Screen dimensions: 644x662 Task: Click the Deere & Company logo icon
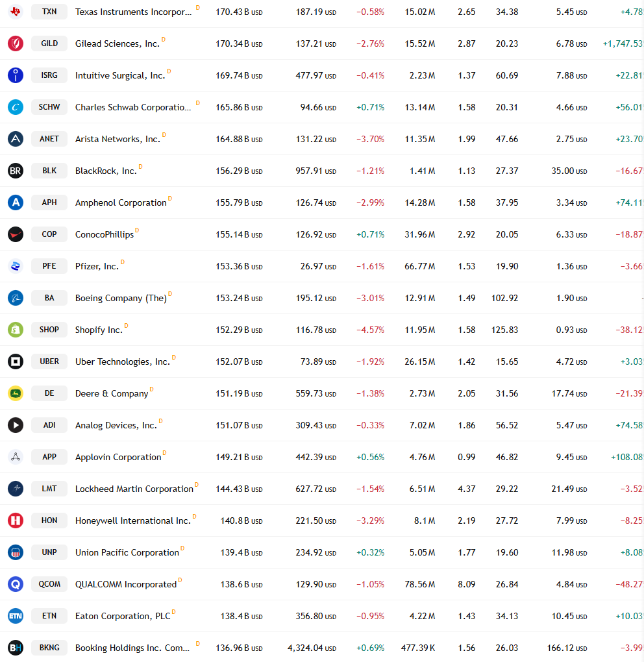point(16,393)
